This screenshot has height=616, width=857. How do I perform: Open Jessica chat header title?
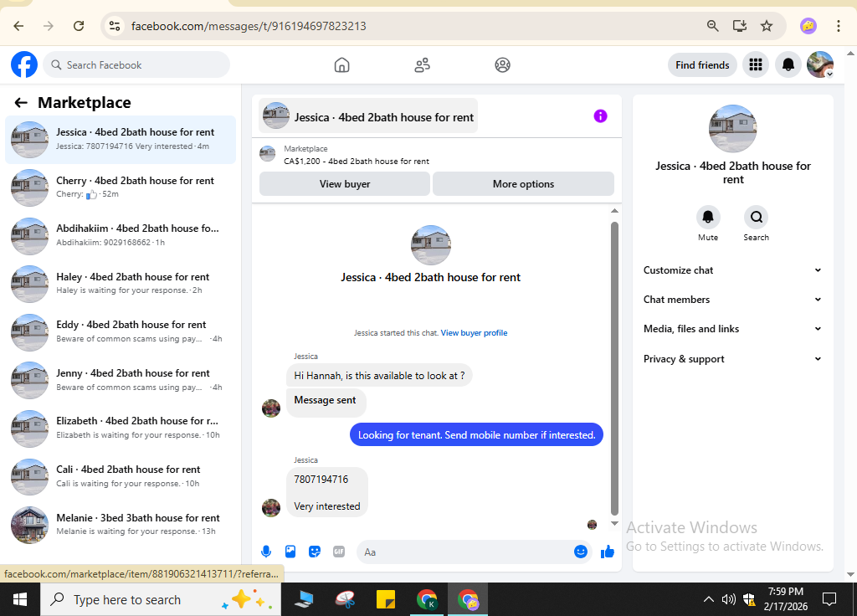[368, 116]
